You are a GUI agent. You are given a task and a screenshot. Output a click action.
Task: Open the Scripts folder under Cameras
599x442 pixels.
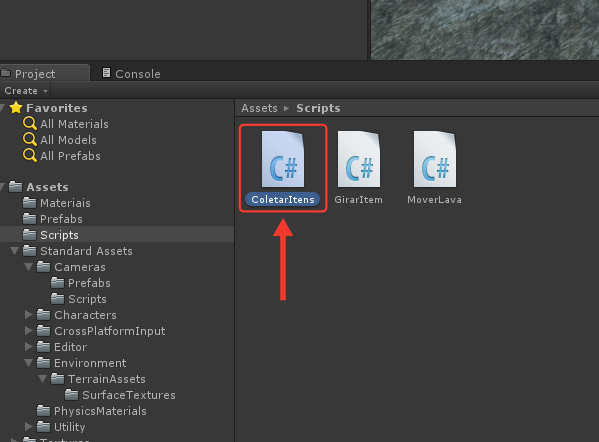(x=87, y=299)
